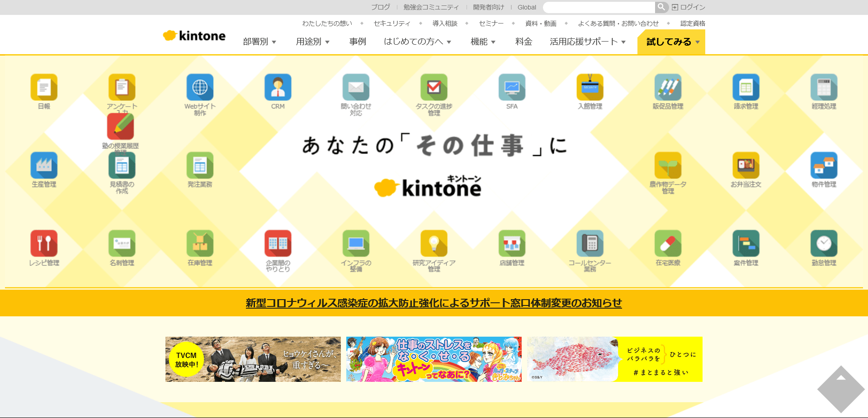Open the TVCM 放映中 banner thumbnail
Screen dimensions: 868x418
pyautogui.click(x=253, y=359)
